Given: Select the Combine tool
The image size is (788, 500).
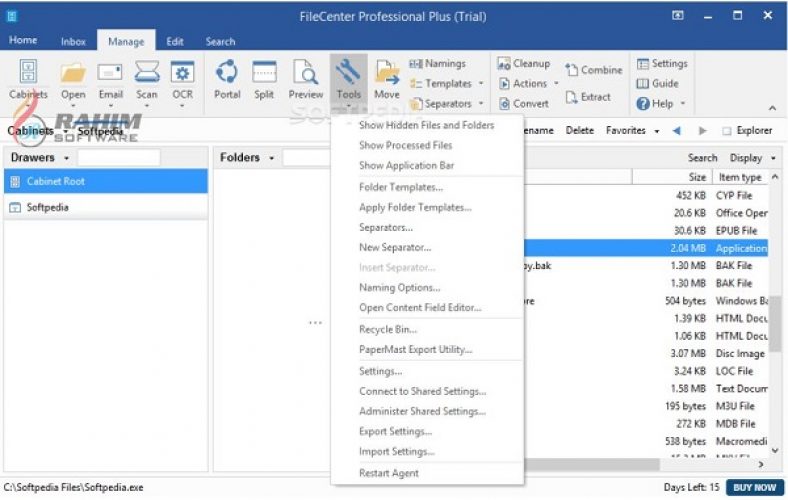Looking at the screenshot, I should click(594, 70).
